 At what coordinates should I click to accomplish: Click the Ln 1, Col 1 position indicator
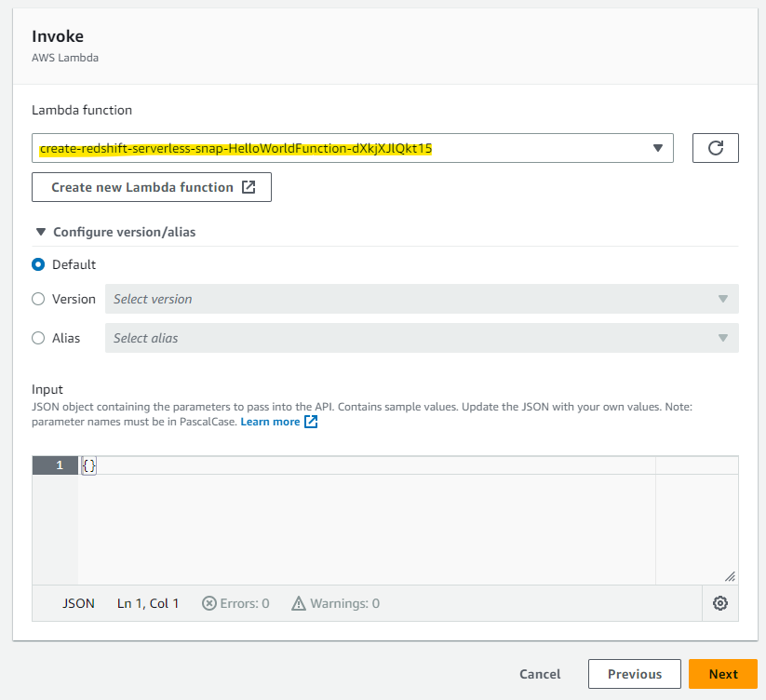coord(148,603)
